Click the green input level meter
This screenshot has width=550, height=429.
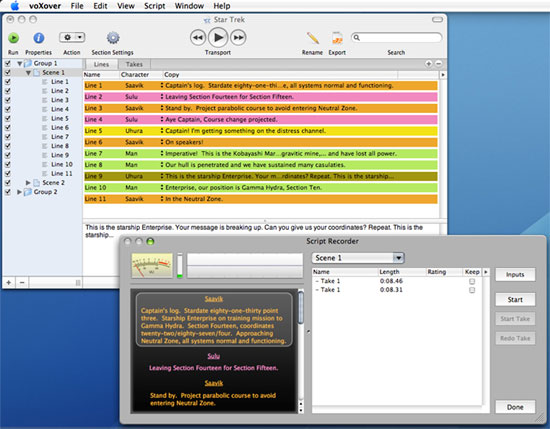pos(180,266)
